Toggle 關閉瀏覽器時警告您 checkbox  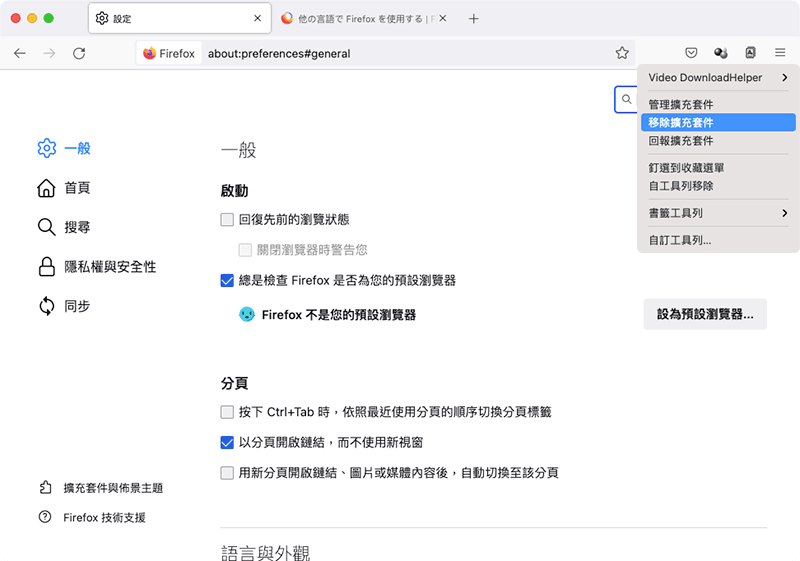[x=245, y=250]
